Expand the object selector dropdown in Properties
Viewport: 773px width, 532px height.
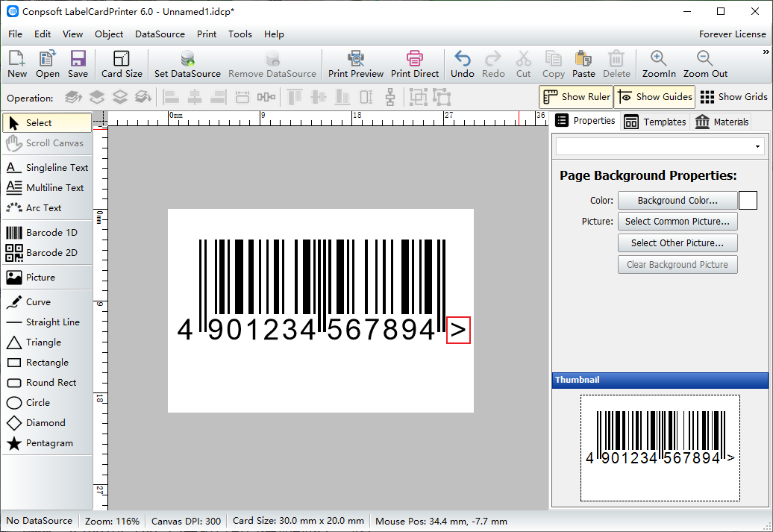pyautogui.click(x=757, y=146)
